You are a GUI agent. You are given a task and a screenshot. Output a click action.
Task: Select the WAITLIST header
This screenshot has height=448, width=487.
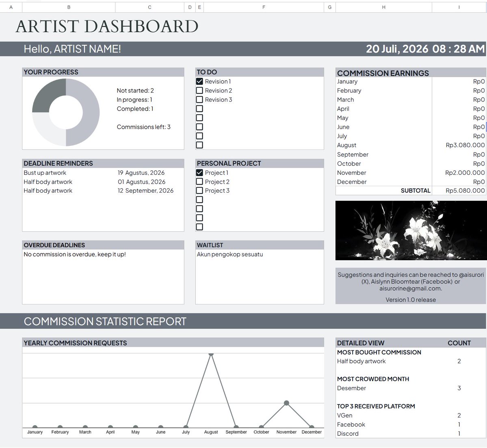[260, 245]
